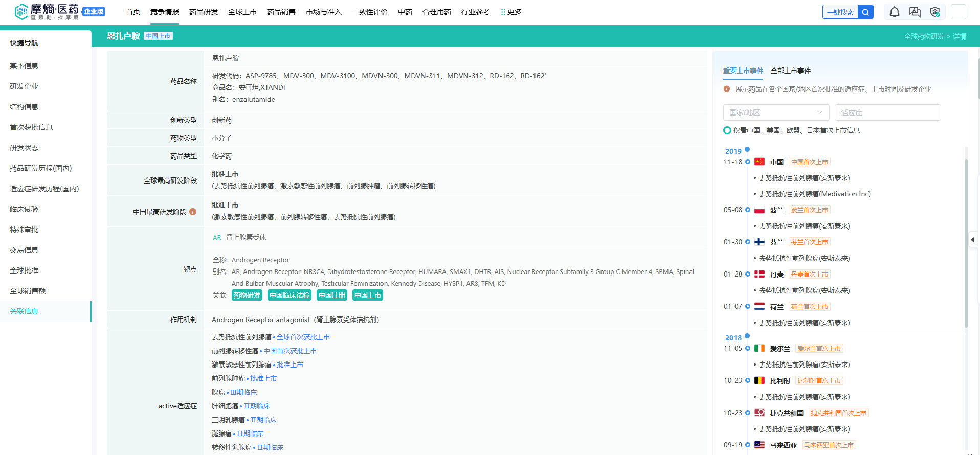Click the empty user avatar box
Viewport: 980px width, 455px height.
[x=959, y=12]
